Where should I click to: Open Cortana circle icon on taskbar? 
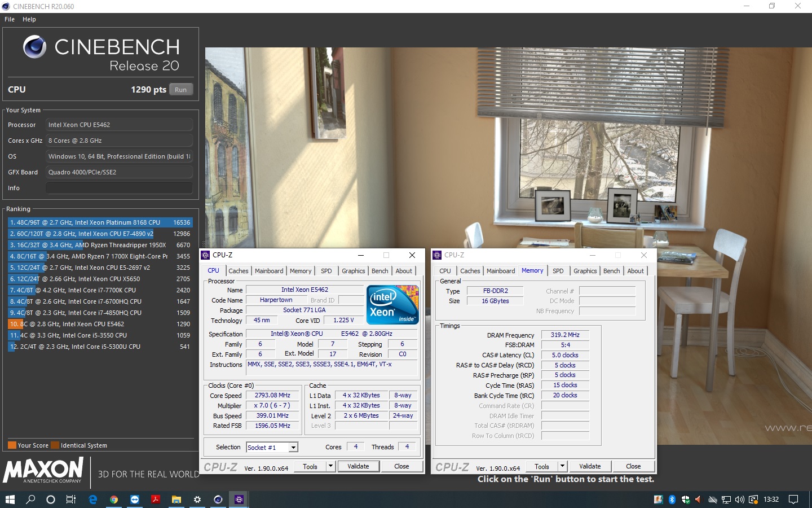(x=51, y=500)
